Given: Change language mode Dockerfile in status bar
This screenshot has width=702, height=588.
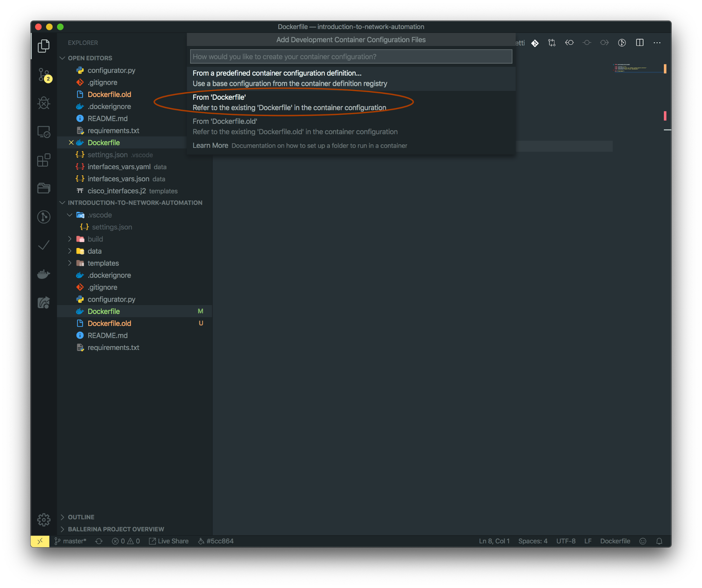Looking at the screenshot, I should click(x=615, y=541).
